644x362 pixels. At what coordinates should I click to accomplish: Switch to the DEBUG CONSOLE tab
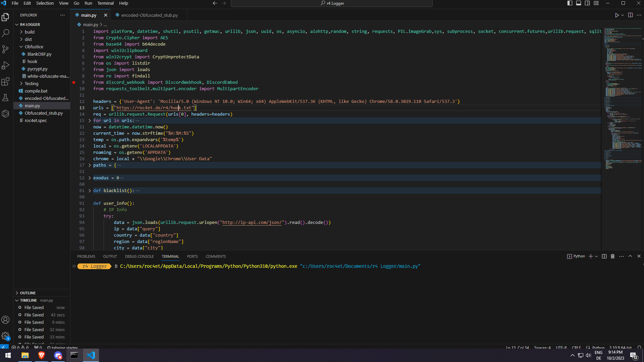point(140,256)
